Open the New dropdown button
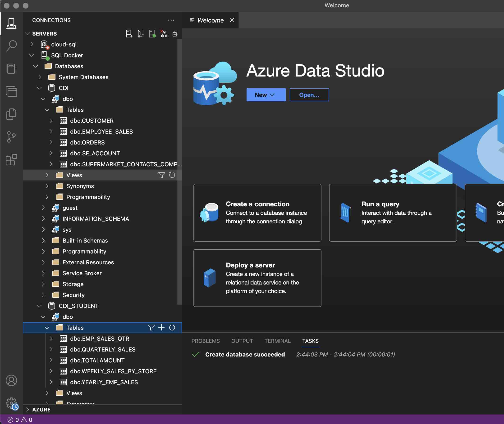The width and height of the screenshot is (504, 424). pos(266,95)
